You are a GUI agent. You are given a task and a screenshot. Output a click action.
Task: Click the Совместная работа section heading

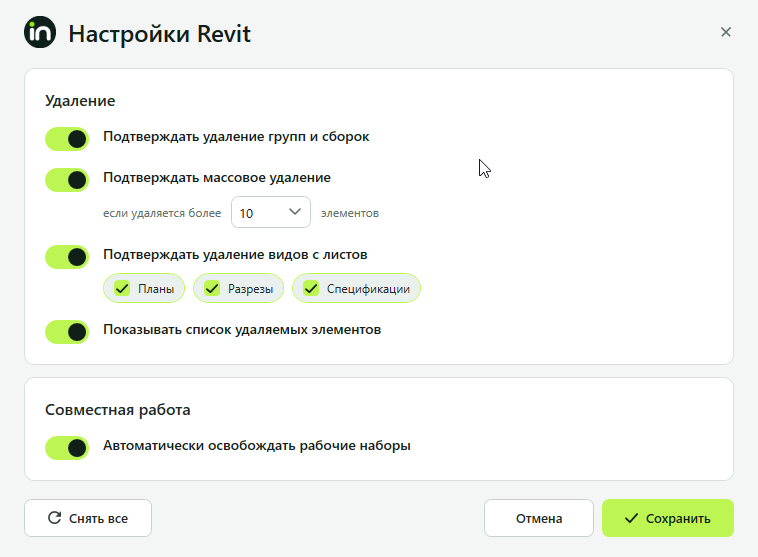[x=117, y=410]
